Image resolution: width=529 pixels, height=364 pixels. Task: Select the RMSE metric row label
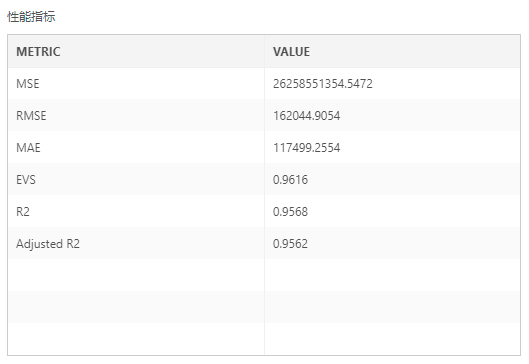click(31, 116)
